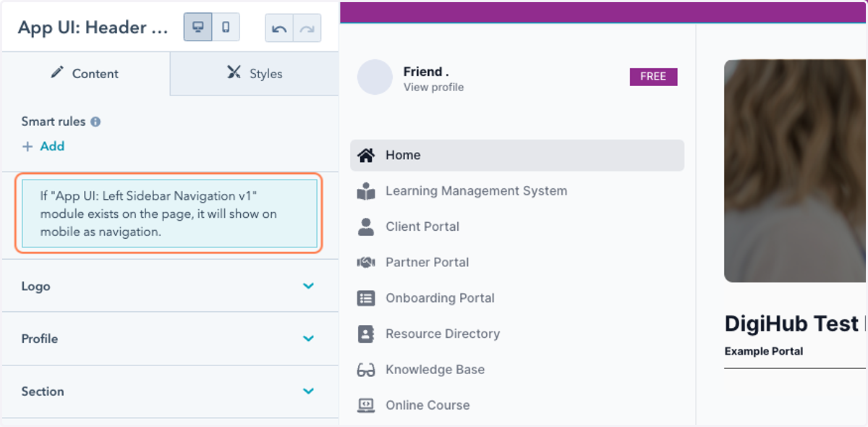Screen dimensions: 868x427
Task: Click the purple FREE badge
Action: 653,77
